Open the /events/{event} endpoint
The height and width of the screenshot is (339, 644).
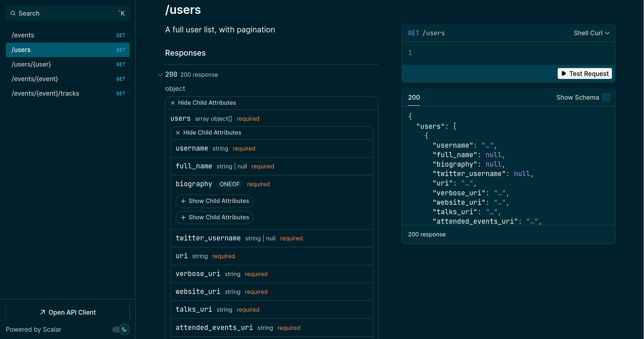(x=68, y=79)
